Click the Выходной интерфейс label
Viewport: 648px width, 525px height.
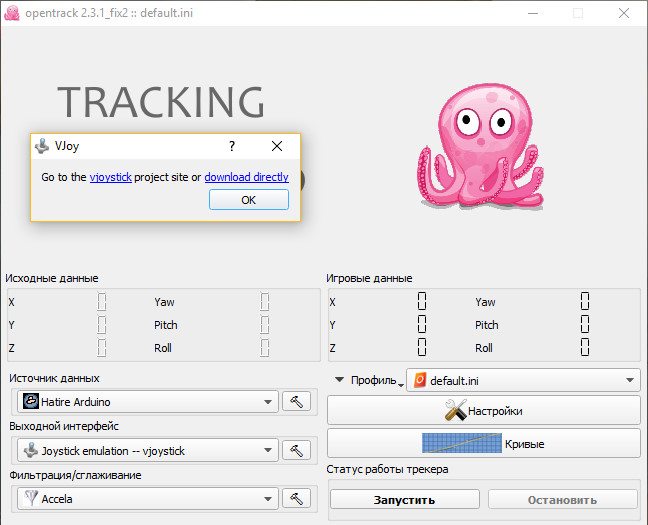[x=64, y=426]
